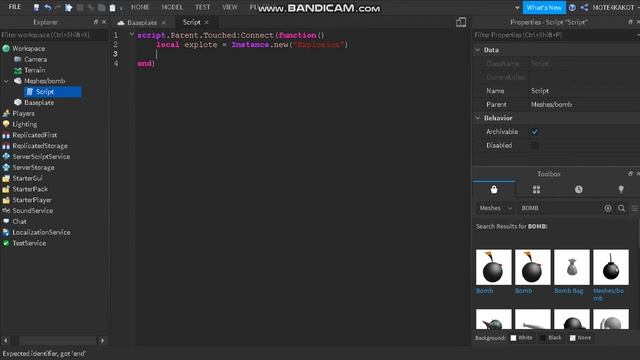Collapse the Behavior properties section

tap(478, 118)
